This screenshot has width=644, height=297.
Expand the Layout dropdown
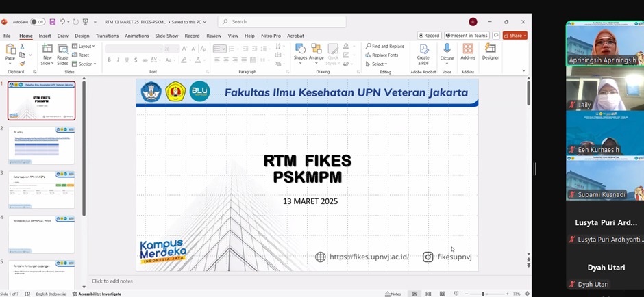click(x=84, y=47)
